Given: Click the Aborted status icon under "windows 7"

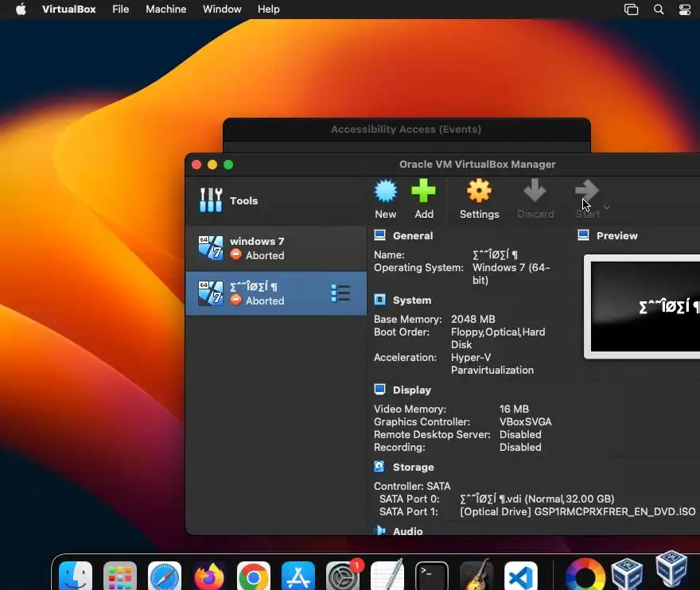Looking at the screenshot, I should click(x=236, y=254).
